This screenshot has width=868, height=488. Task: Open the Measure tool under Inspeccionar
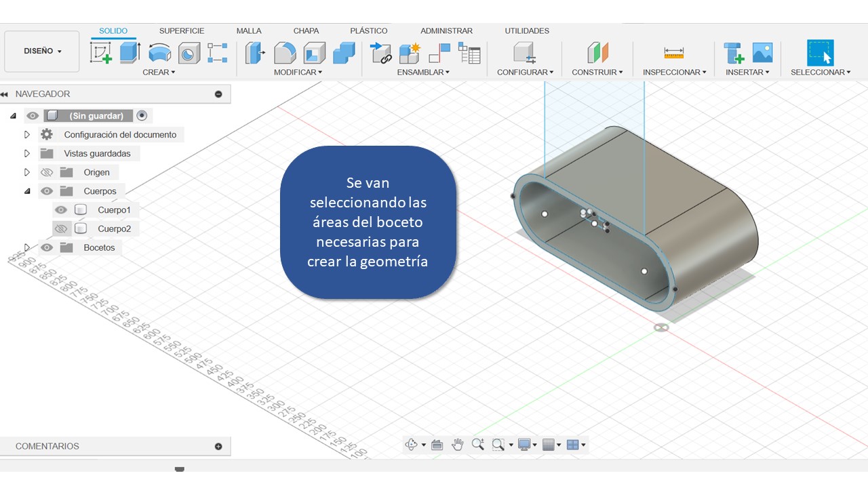[673, 53]
